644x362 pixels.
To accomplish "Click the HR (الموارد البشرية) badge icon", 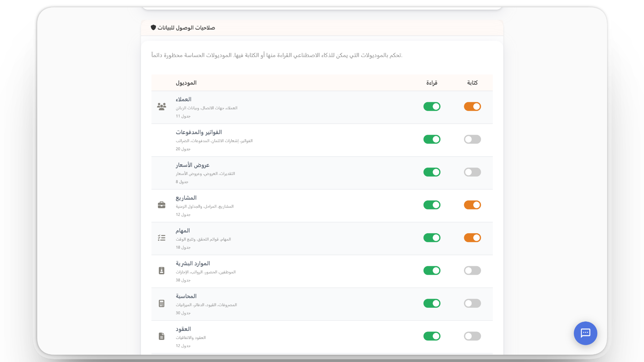I will pyautogui.click(x=161, y=270).
